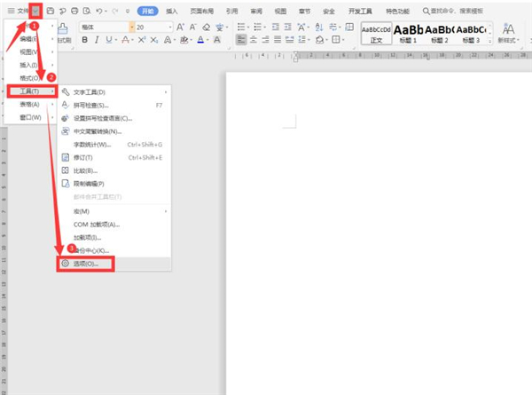Open the font name dropdown
Screen dimensions: 532x395
click(x=129, y=28)
